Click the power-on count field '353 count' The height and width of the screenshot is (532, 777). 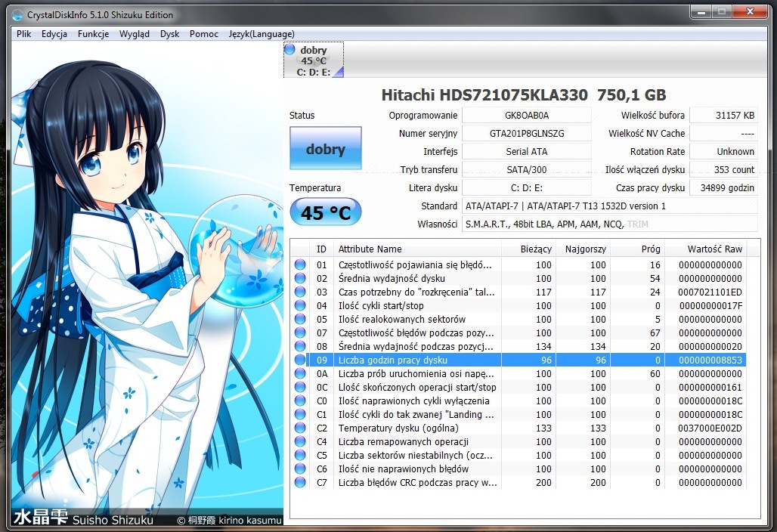(x=723, y=169)
